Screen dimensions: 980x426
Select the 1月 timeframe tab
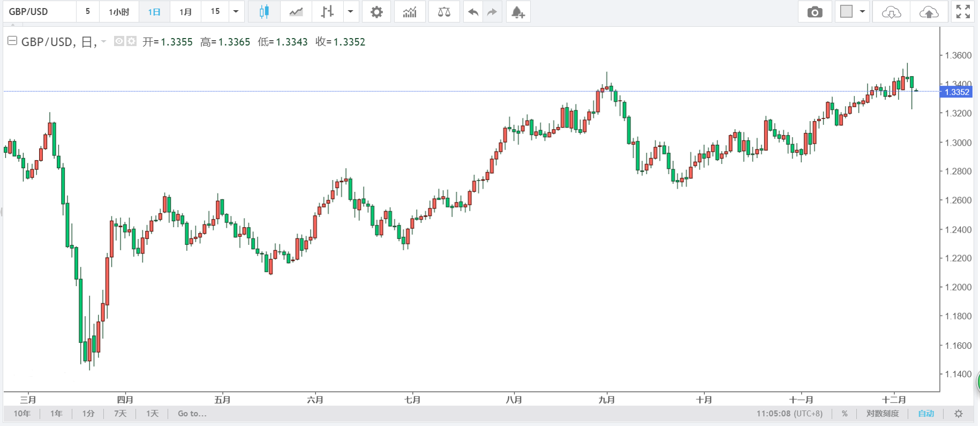pos(185,12)
